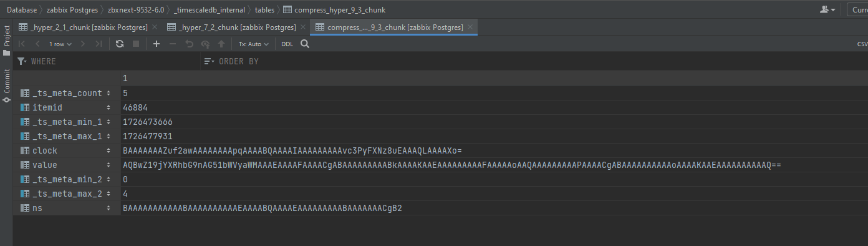868x246 pixels.
Task: Select the _ts_meta_max_2 cell value 4
Action: (x=494, y=194)
